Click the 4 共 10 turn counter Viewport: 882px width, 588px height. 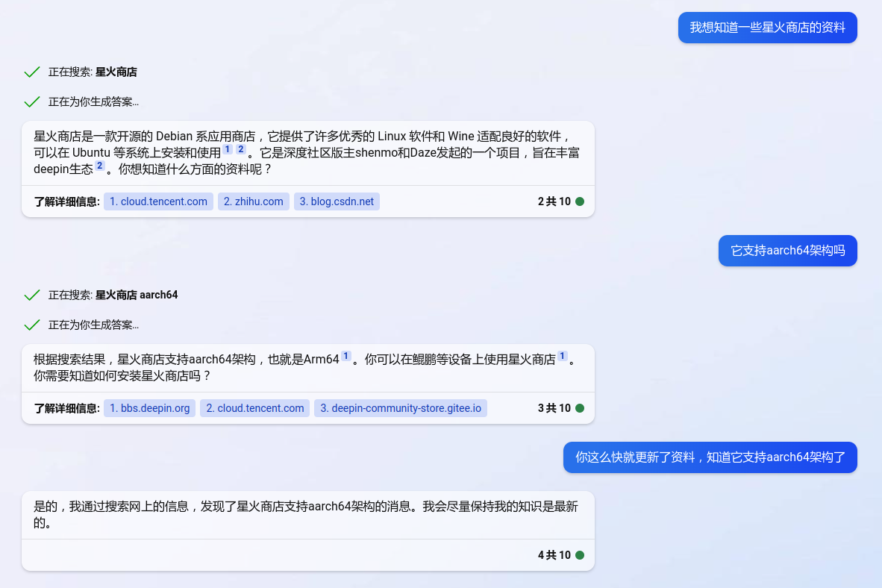554,555
